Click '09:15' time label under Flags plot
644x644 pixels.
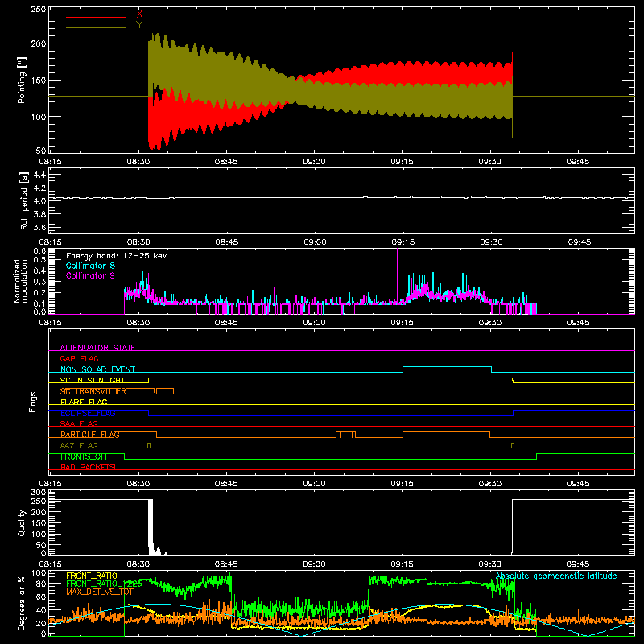coord(402,484)
